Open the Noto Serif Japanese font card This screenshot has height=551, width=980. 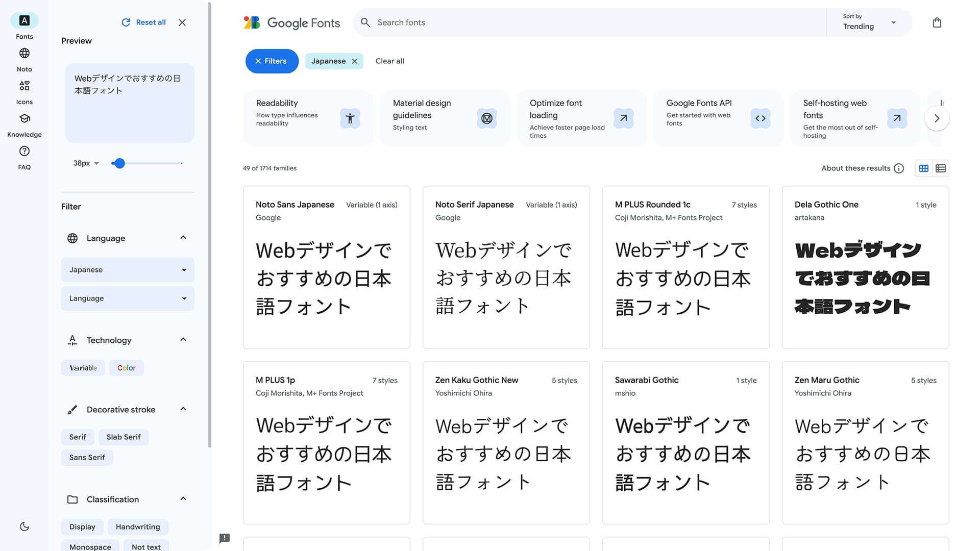(506, 267)
